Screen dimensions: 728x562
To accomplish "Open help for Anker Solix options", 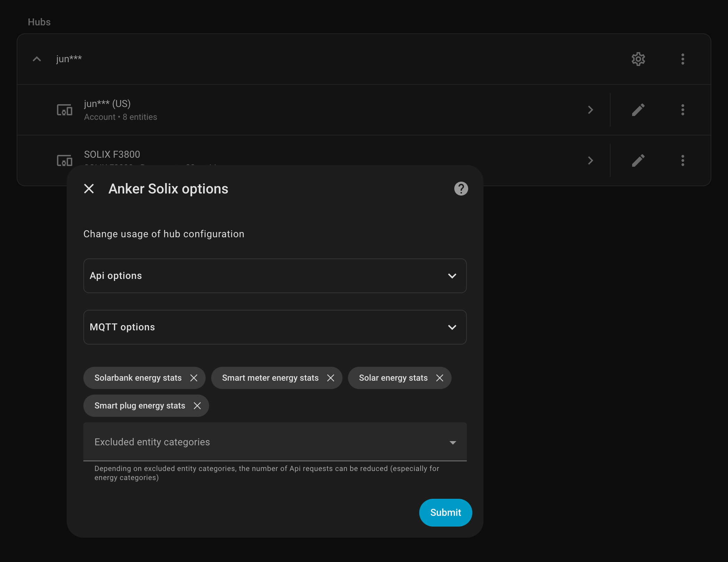I will pyautogui.click(x=461, y=189).
